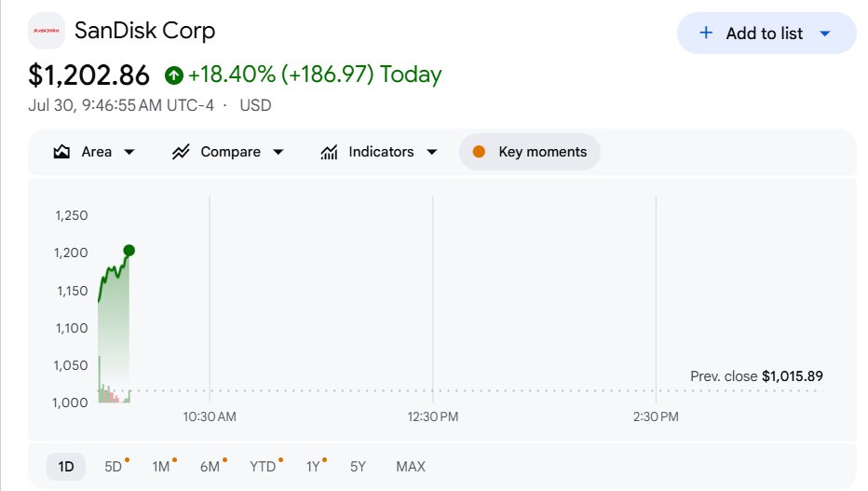Expand the Indicators dropdown arrow
This screenshot has width=868, height=491.
(x=432, y=152)
